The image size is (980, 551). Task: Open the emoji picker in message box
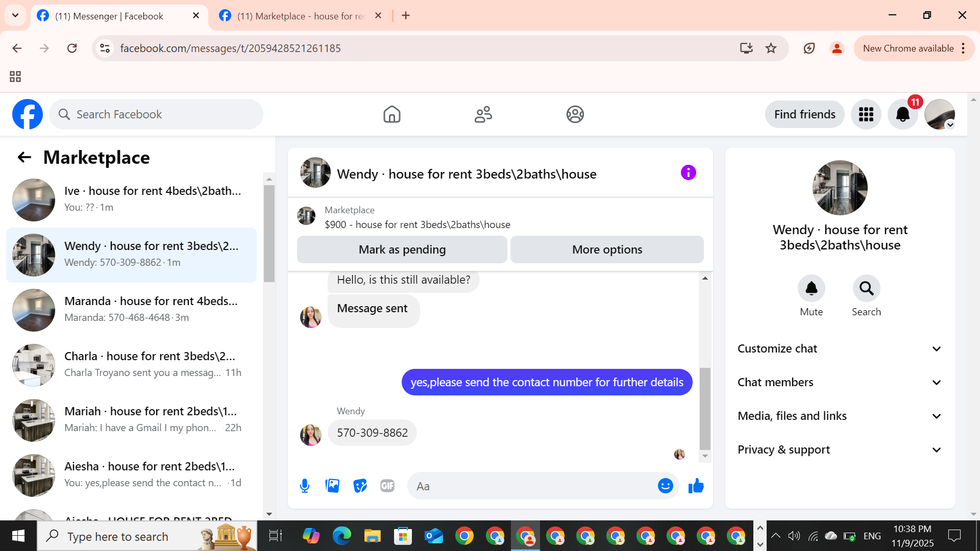click(x=666, y=486)
